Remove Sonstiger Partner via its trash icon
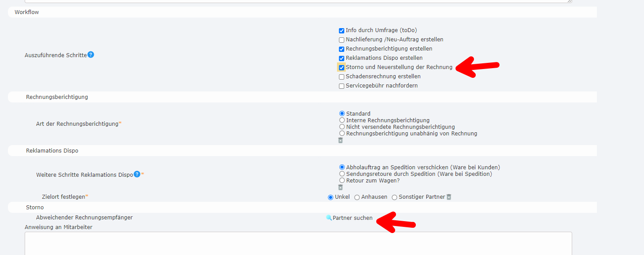 pos(449,197)
